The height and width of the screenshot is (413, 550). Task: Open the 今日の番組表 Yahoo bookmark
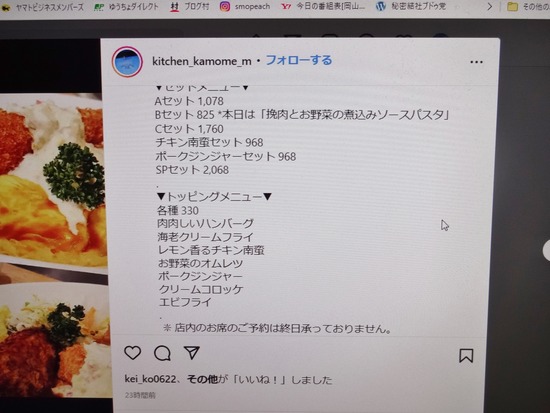click(x=323, y=6)
